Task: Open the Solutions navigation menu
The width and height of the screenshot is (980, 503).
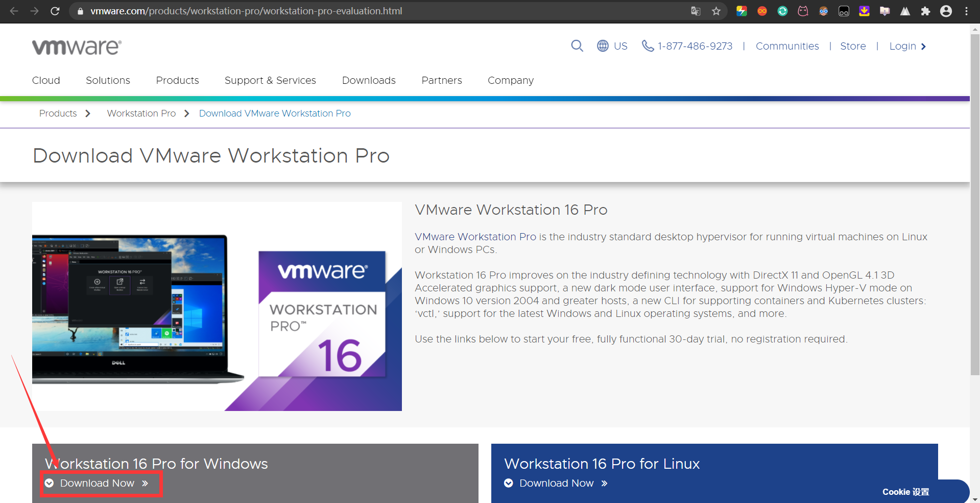Action: click(x=108, y=80)
